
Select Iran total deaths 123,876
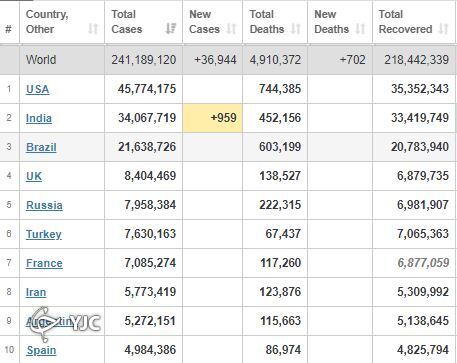coord(280,292)
